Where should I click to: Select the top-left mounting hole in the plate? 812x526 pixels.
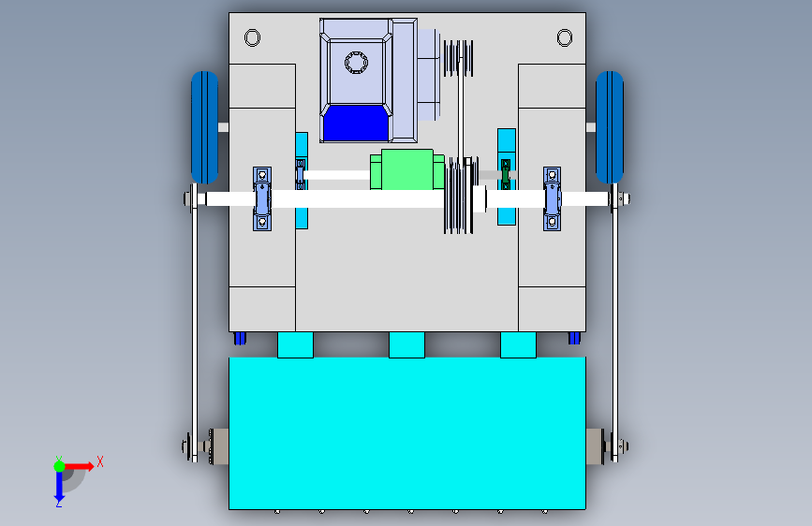[252, 37]
